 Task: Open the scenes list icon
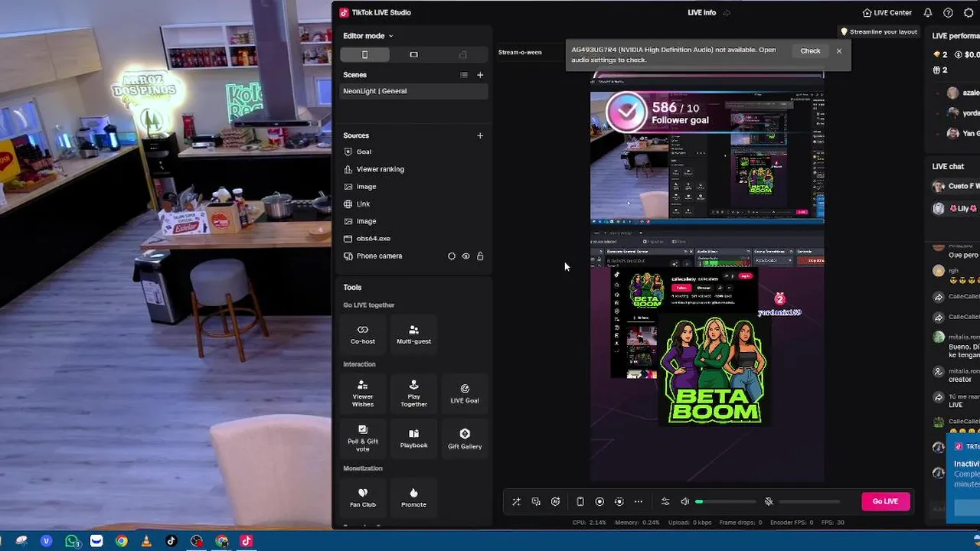tap(463, 75)
